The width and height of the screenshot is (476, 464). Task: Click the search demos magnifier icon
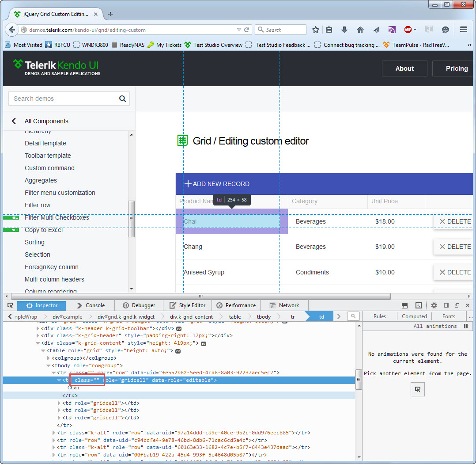coord(122,99)
